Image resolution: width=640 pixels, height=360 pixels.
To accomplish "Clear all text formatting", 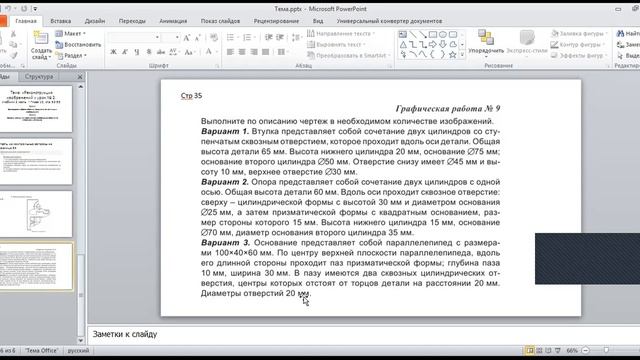I will (213, 38).
